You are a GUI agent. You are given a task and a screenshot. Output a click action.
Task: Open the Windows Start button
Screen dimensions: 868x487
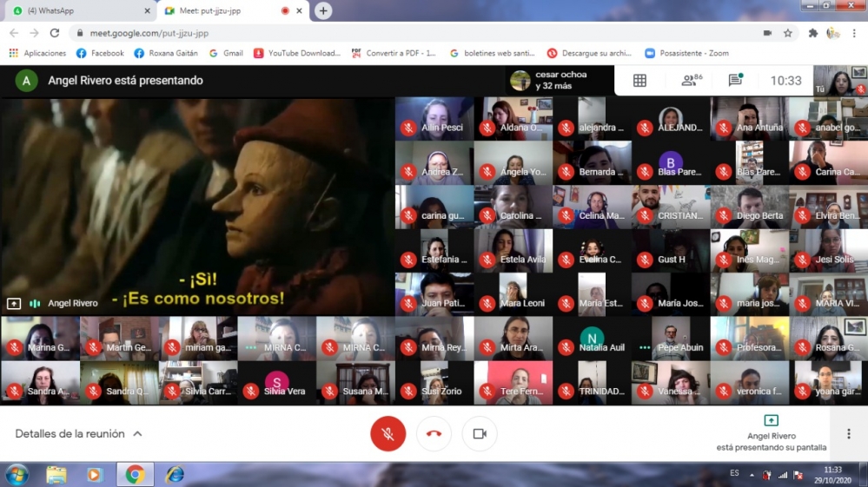[x=17, y=475]
